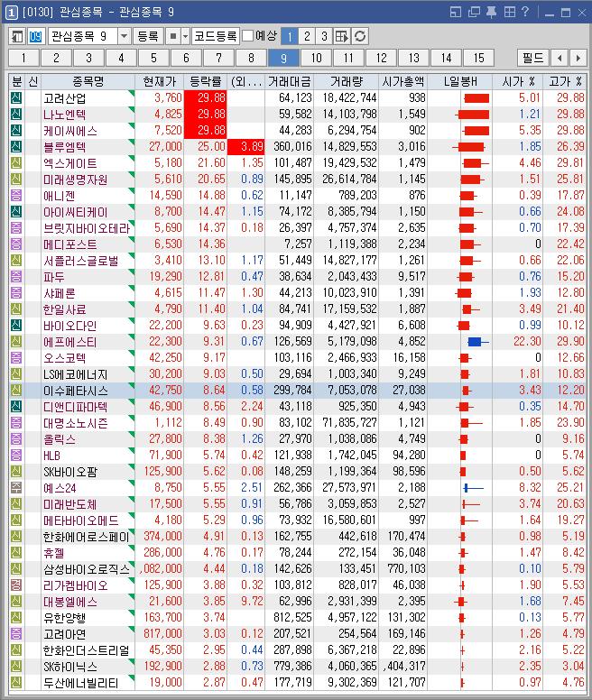This screenshot has height=700, width=592.
Task: Select the 한화에어로스페이스 stock name
Action: 86,537
